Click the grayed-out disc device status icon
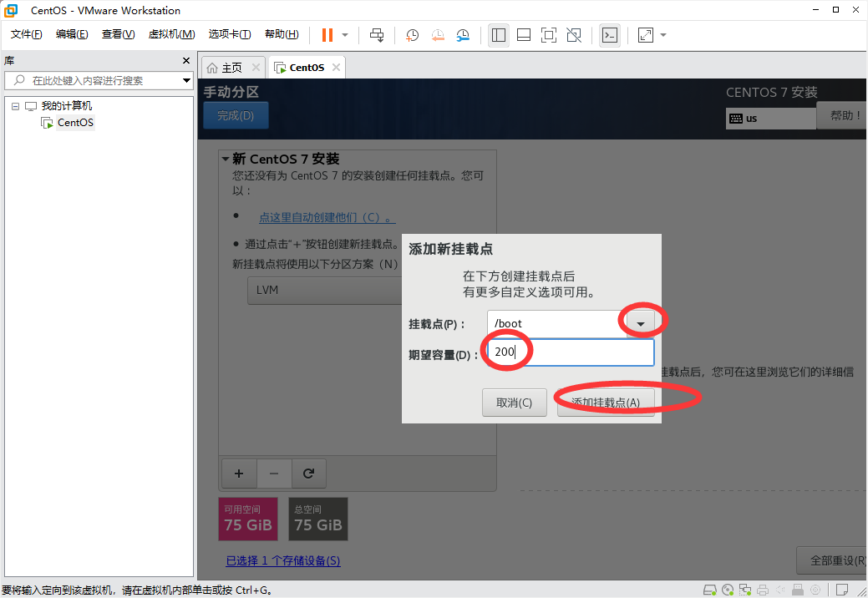Image resolution: width=868 pixels, height=598 pixels. pos(815,590)
